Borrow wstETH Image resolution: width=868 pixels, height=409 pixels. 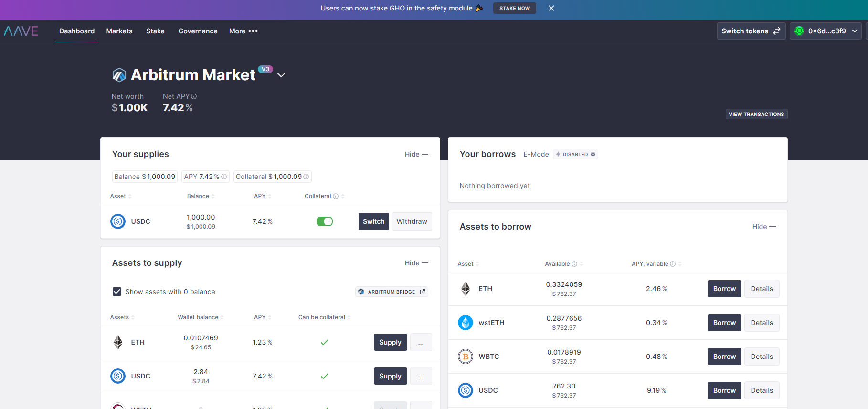point(724,323)
